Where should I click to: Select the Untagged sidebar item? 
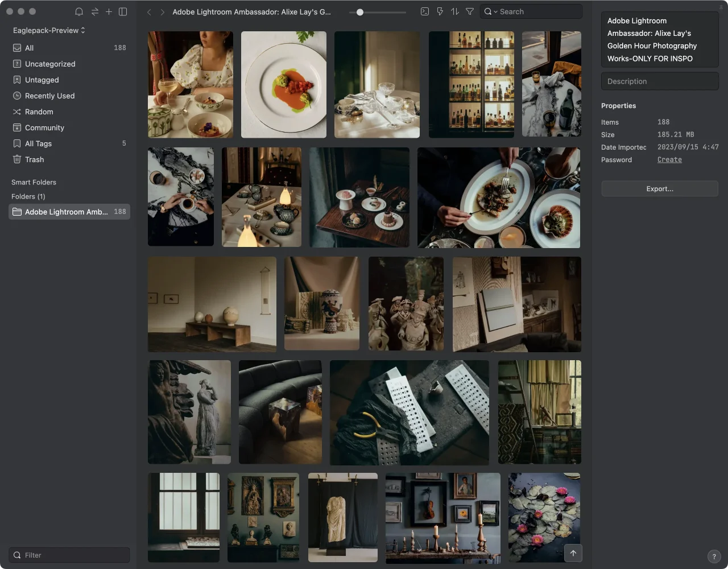[x=42, y=80]
